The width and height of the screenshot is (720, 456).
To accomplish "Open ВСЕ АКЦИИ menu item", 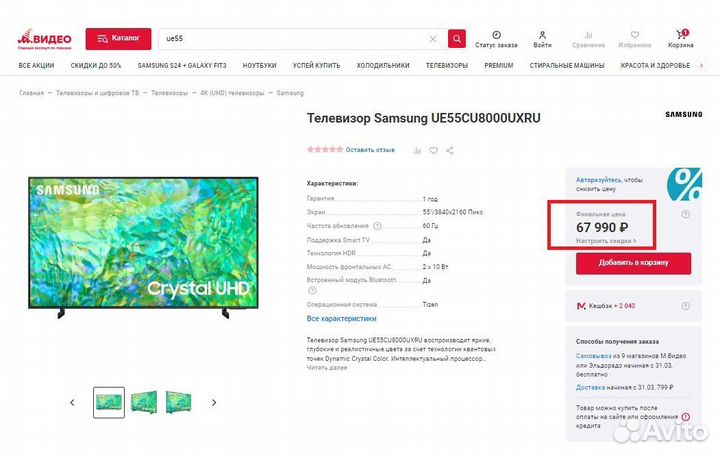I will coord(36,66).
